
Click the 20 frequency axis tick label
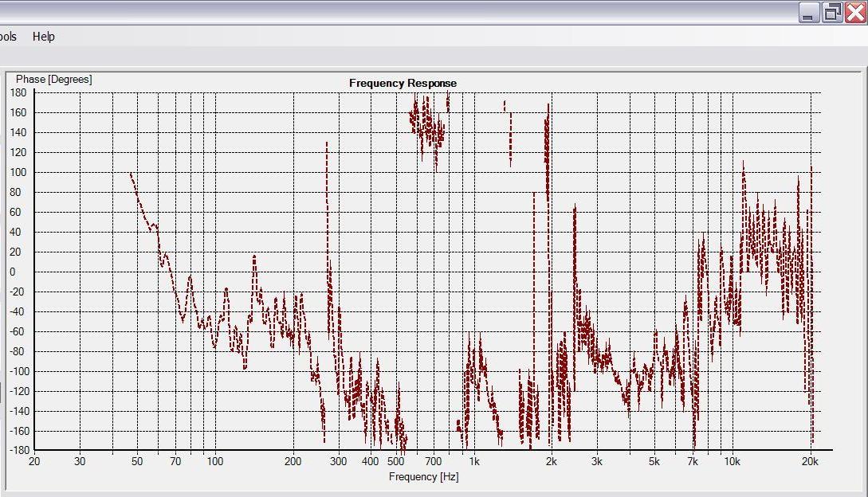pyautogui.click(x=34, y=461)
